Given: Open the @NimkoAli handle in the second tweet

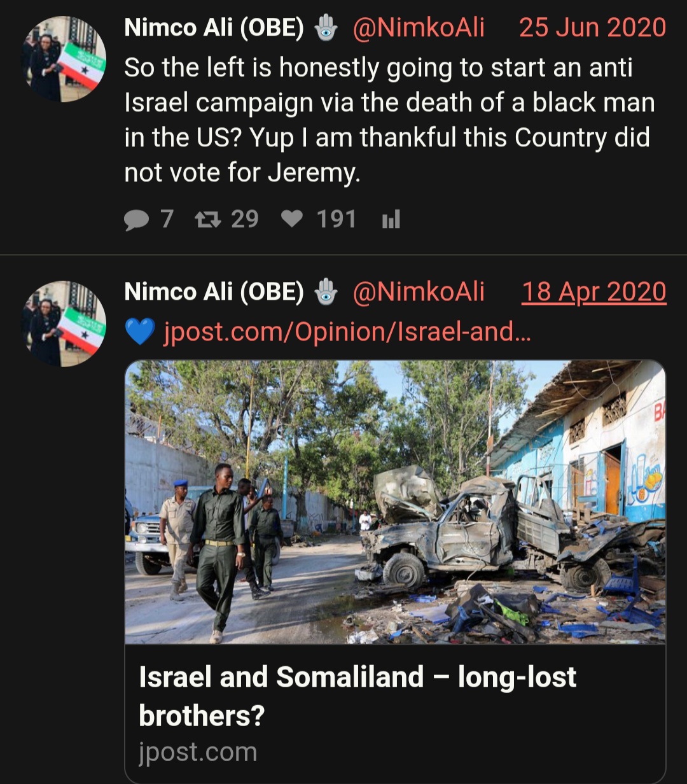Looking at the screenshot, I should tap(418, 292).
